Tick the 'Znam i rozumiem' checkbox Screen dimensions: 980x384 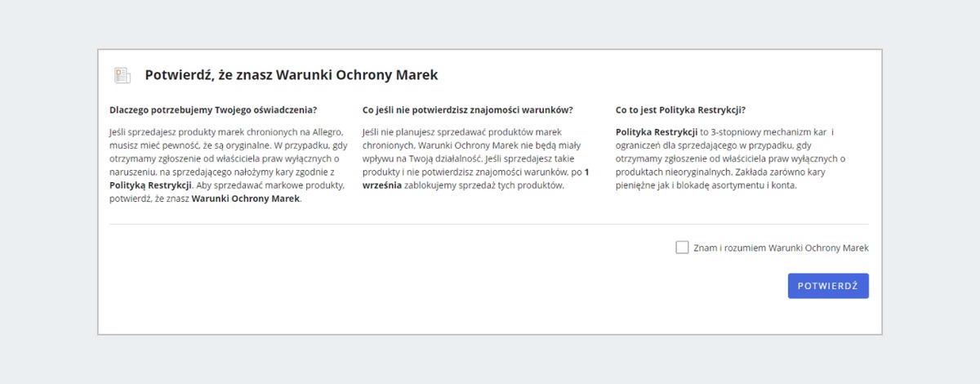point(682,248)
